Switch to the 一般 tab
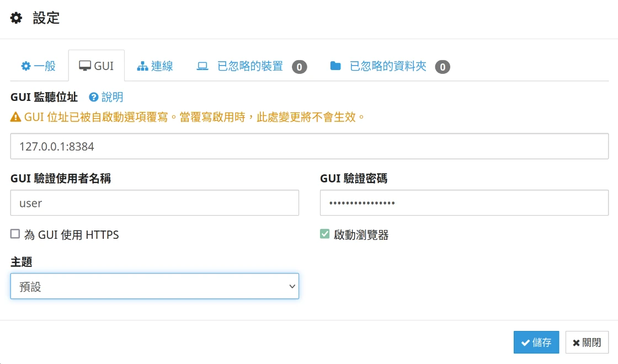This screenshot has width=618, height=364. coord(39,66)
